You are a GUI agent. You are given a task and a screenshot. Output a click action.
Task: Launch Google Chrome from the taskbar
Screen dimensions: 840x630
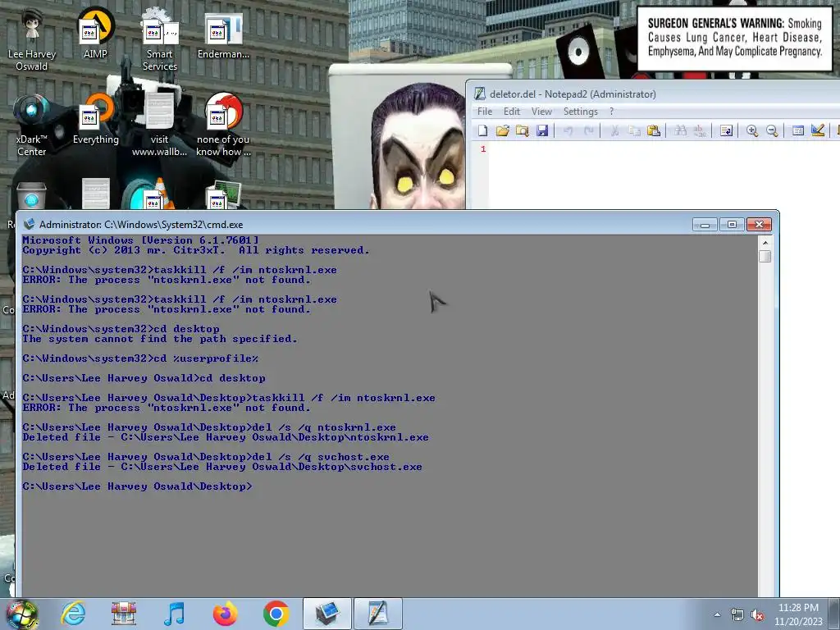[276, 614]
